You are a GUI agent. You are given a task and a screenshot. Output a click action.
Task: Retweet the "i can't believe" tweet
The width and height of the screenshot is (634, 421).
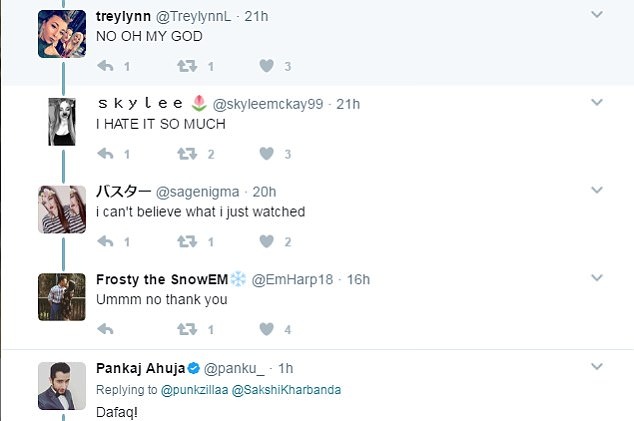[186, 242]
